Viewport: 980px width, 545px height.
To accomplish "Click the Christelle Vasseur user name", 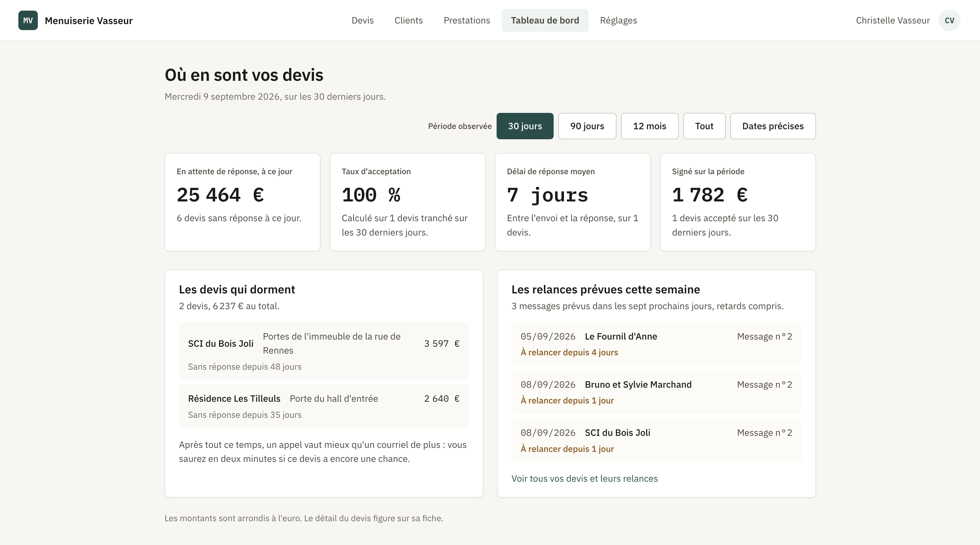I will pos(893,21).
